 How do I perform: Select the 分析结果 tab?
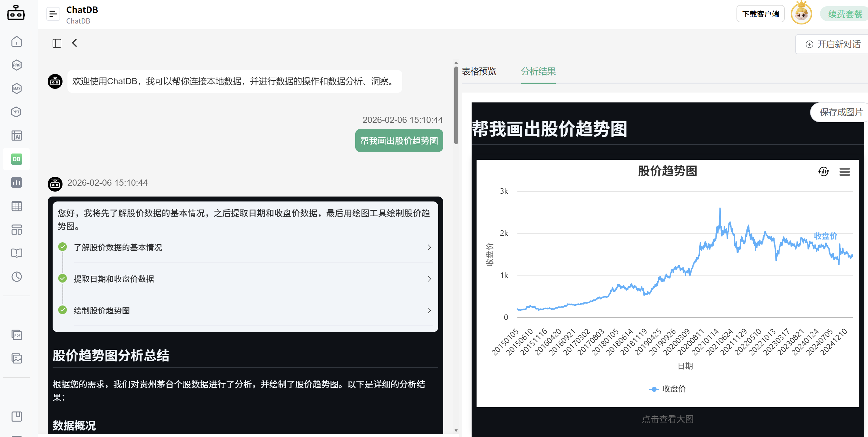click(538, 71)
